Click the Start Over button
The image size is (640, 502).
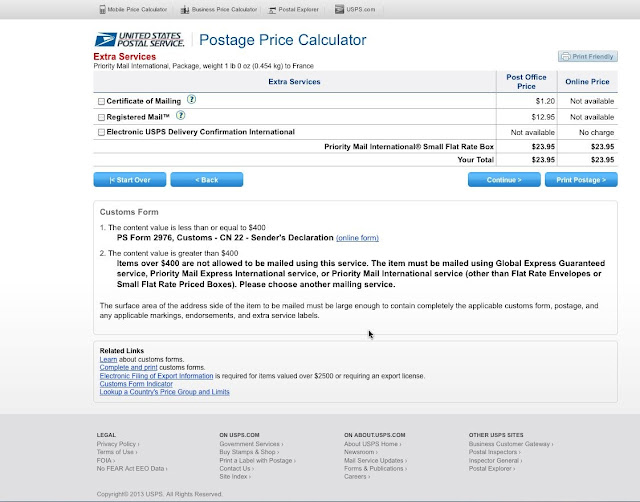[130, 180]
